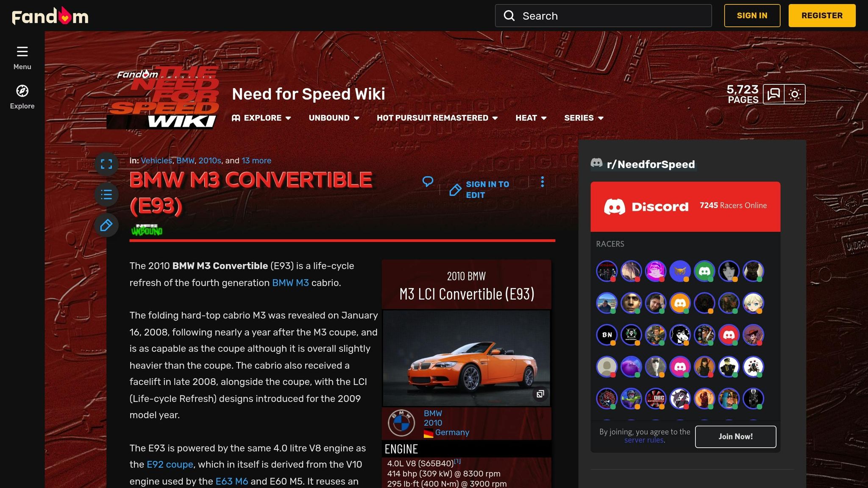The image size is (868, 488).
Task: Open the hamburger Menu icon in the sidebar
Action: (22, 52)
